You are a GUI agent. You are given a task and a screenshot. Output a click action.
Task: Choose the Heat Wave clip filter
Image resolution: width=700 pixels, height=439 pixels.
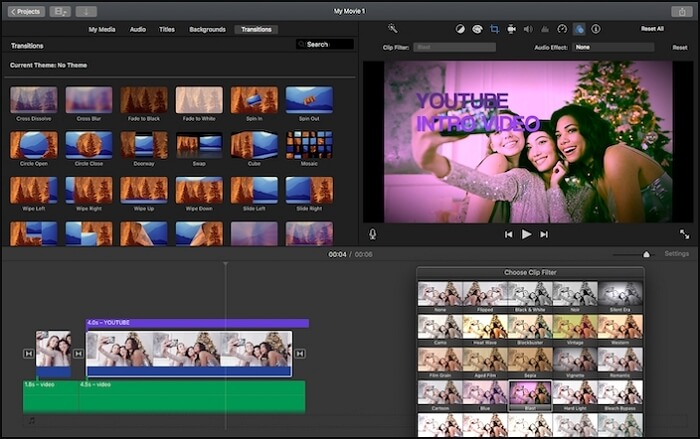485,330
